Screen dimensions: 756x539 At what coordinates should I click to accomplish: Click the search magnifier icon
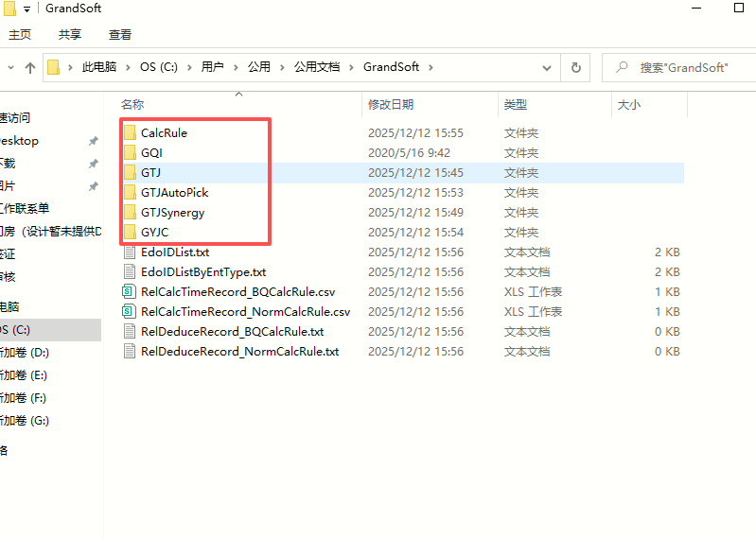tap(622, 67)
